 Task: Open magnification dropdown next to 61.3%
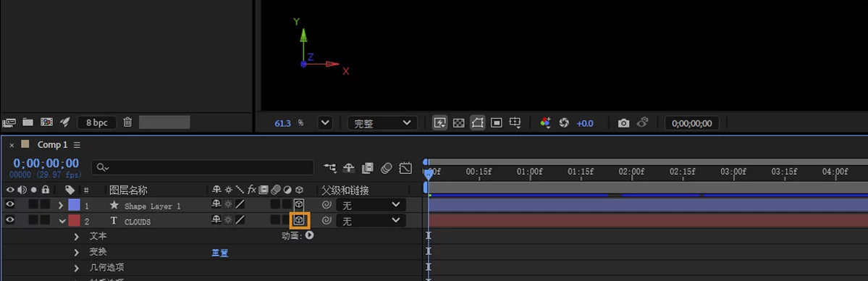point(325,123)
